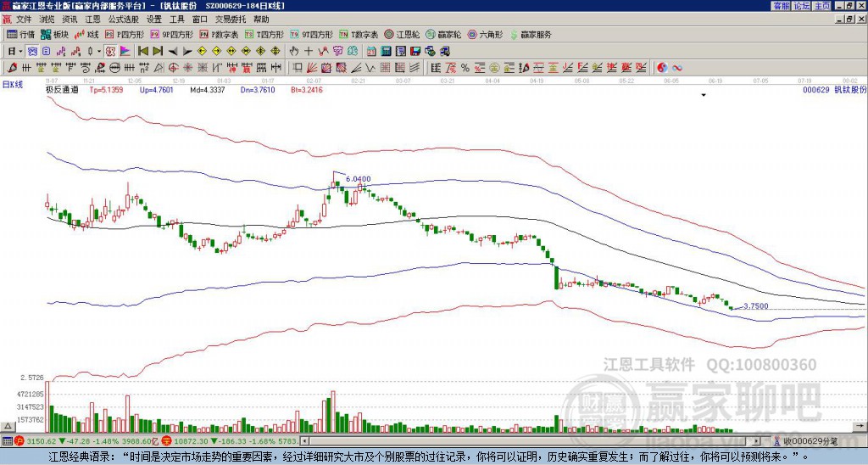Screen dimensions: 868x465
Task: Switch to K线 chart view
Action: click(x=86, y=34)
